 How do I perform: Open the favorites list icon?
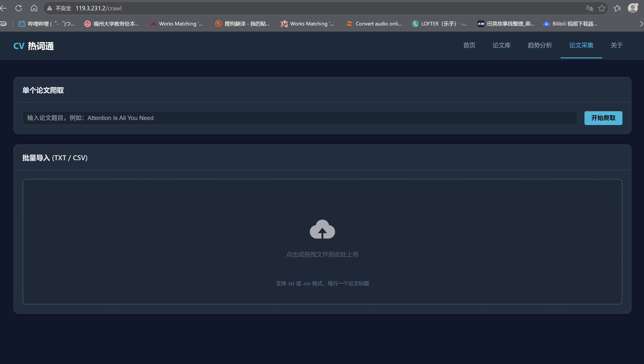(x=617, y=8)
